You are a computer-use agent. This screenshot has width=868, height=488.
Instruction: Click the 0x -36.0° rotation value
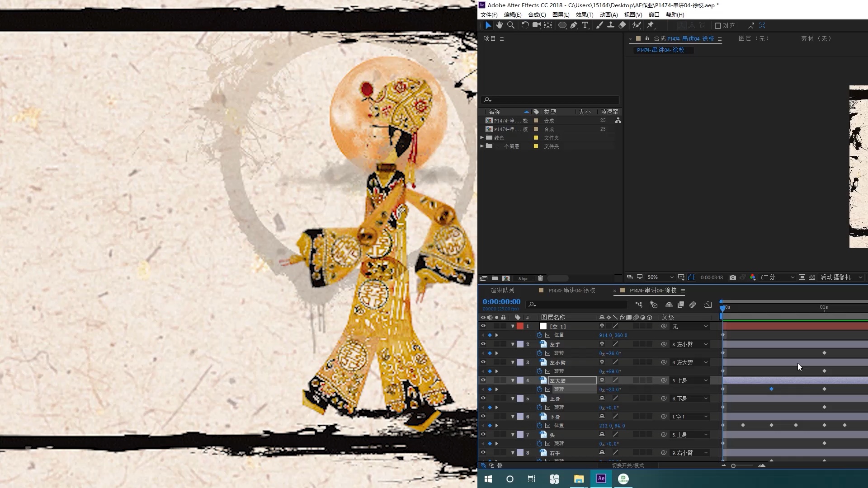click(x=610, y=353)
